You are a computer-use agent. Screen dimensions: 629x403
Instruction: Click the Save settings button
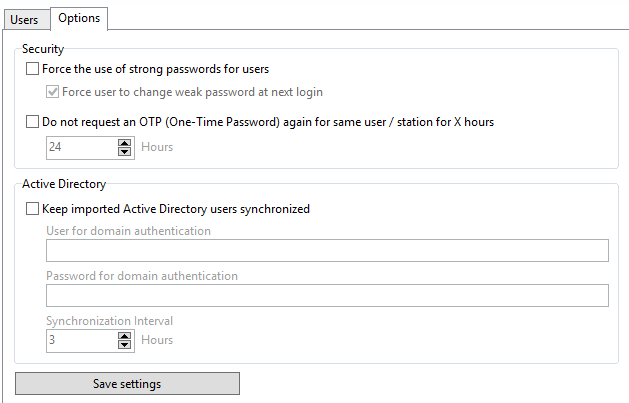(x=128, y=384)
